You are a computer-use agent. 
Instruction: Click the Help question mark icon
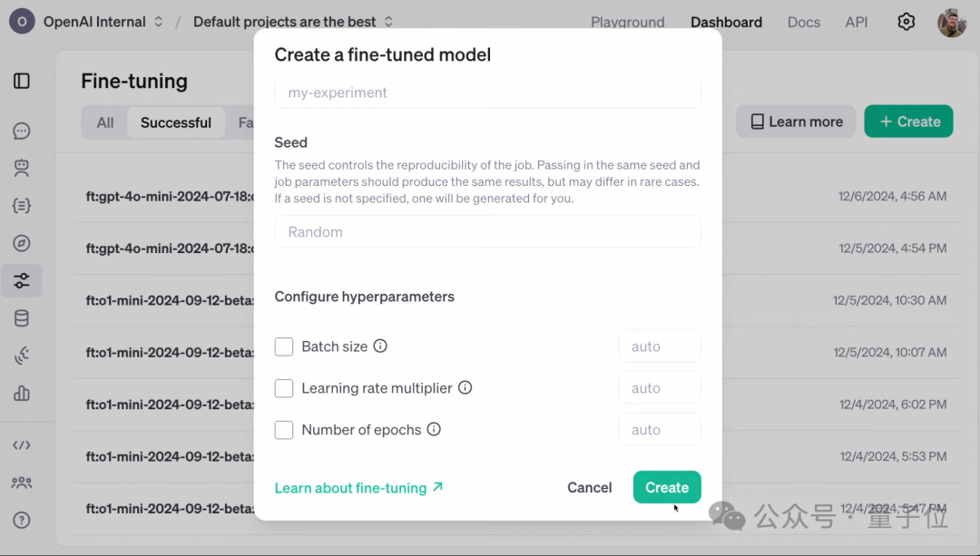click(x=21, y=520)
